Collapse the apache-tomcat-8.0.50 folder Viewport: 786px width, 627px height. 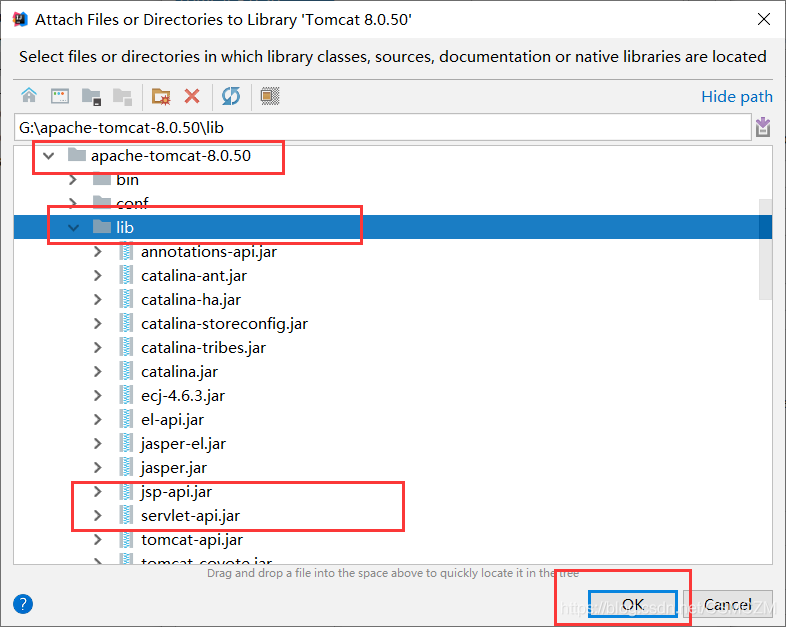point(49,156)
